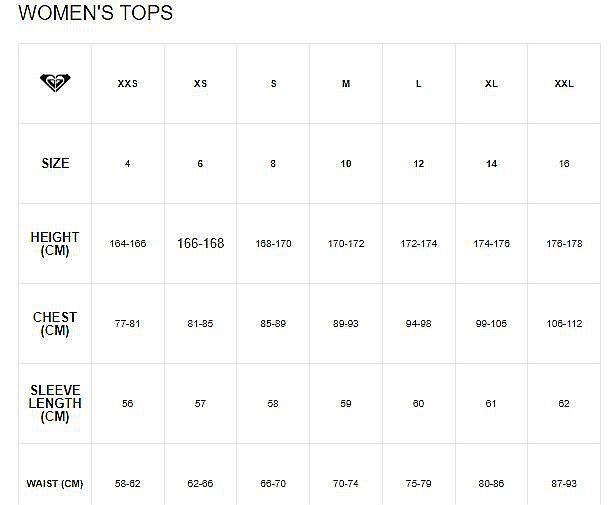Select the 77-81 chest cell
The width and height of the screenshot is (611, 505).
pyautogui.click(x=128, y=324)
